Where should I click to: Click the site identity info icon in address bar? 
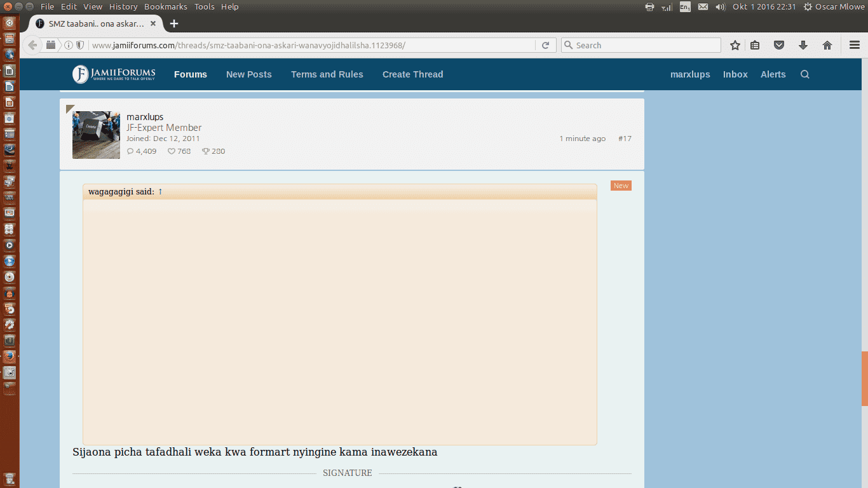pos(69,45)
